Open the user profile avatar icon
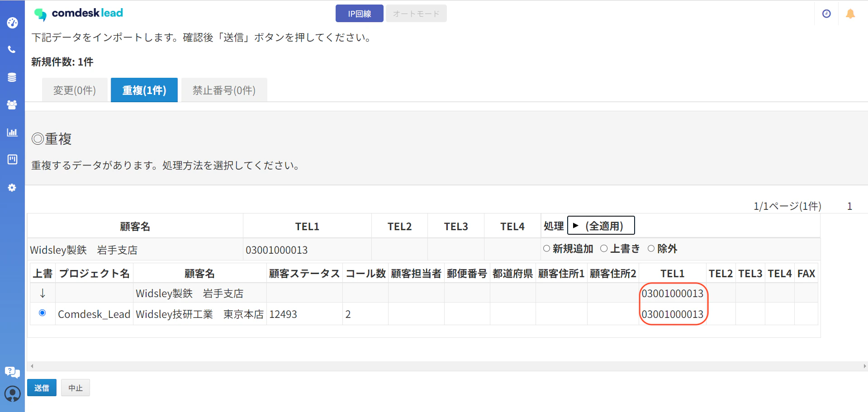The width and height of the screenshot is (868, 412). click(12, 394)
